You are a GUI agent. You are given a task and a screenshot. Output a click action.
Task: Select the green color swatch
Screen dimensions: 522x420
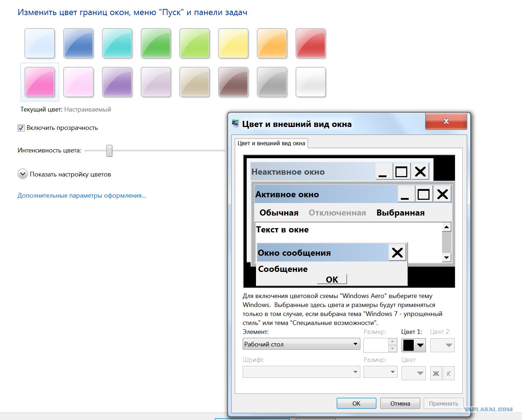click(x=156, y=43)
